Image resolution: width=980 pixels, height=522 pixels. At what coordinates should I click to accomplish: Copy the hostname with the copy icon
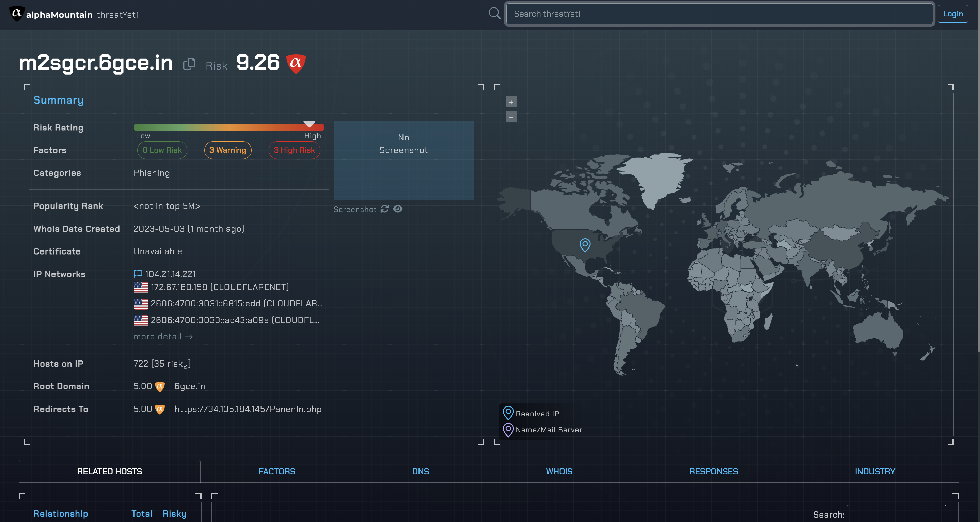click(x=189, y=64)
